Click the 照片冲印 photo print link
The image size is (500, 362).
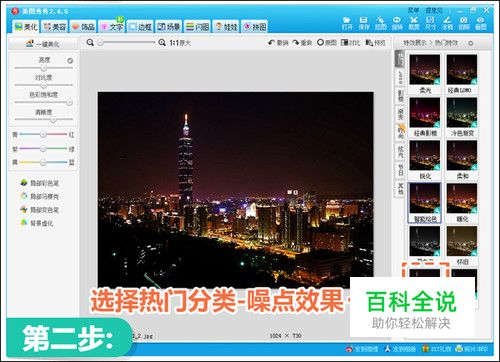471,349
